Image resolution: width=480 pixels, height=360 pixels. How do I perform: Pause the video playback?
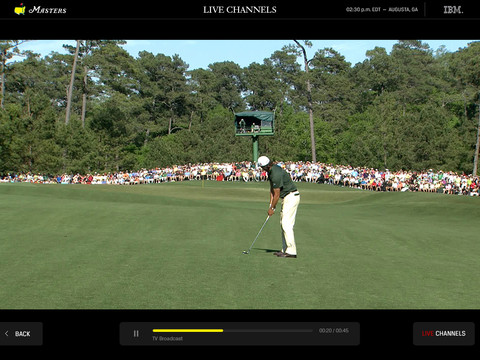pyautogui.click(x=136, y=333)
